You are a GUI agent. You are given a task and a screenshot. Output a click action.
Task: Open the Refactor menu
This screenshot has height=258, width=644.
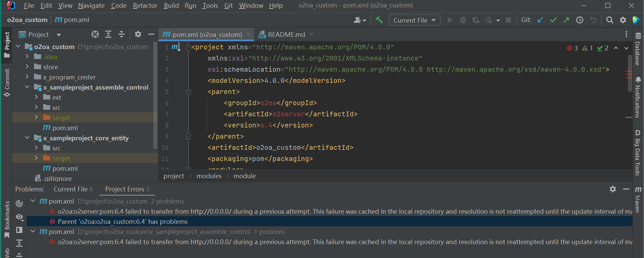(x=145, y=5)
